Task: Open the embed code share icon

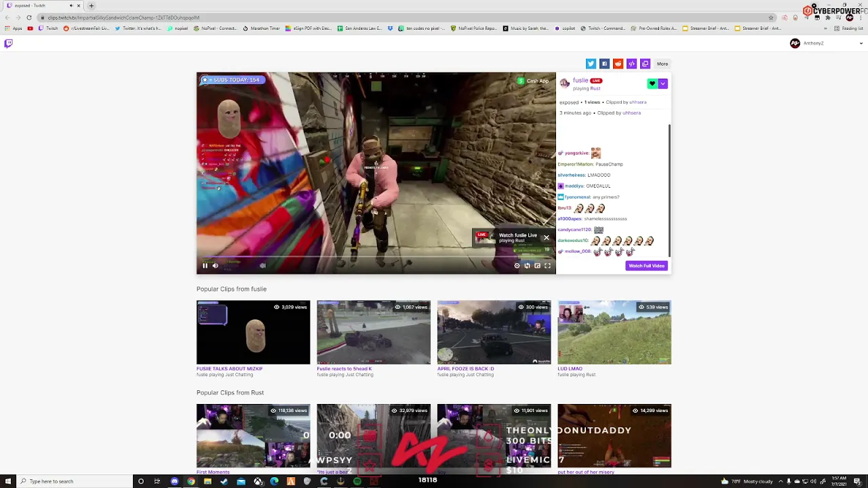Action: 631,64
